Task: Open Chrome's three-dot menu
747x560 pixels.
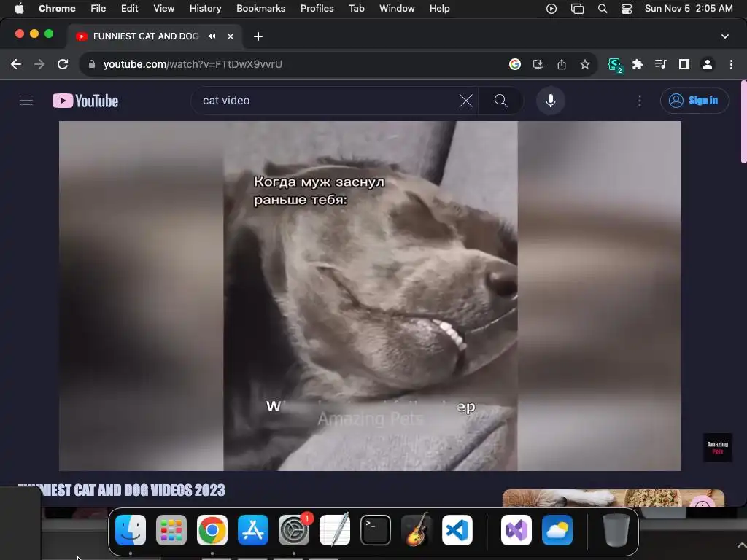Action: pos(731,64)
